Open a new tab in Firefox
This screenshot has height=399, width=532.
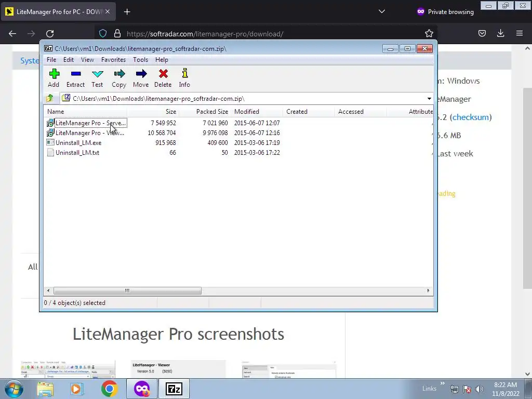click(127, 12)
